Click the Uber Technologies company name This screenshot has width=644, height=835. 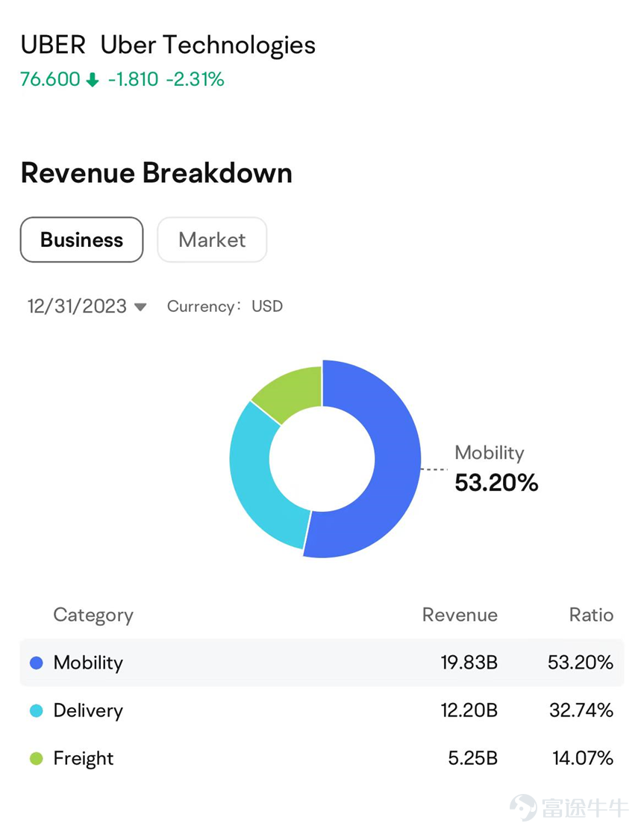click(x=207, y=46)
